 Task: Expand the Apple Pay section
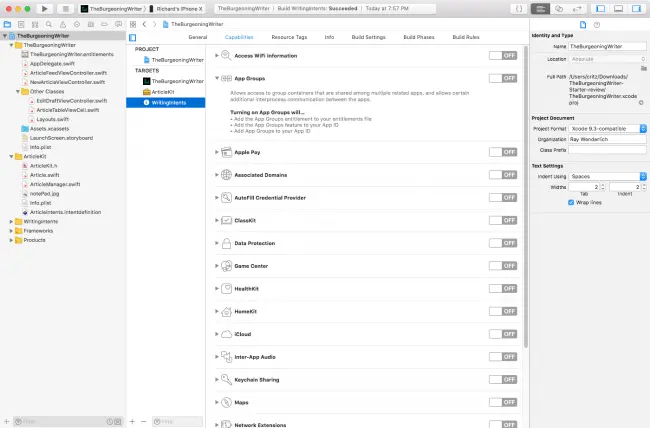pos(216,152)
